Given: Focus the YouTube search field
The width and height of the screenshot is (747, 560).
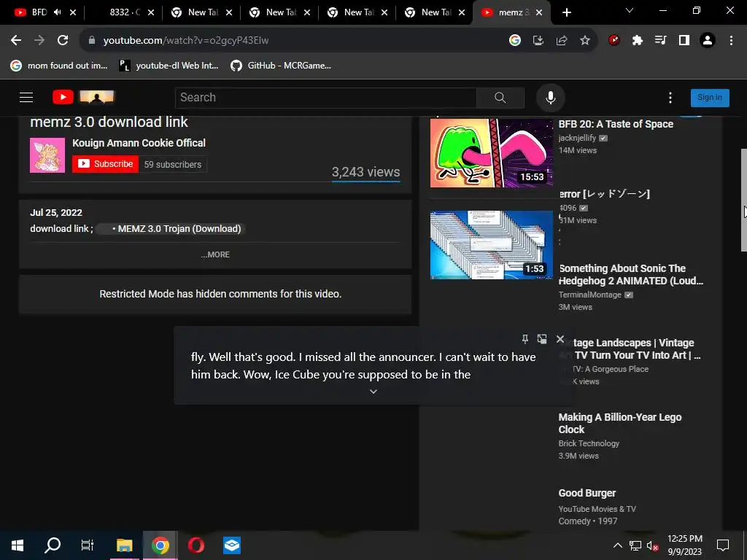Looking at the screenshot, I should [x=326, y=98].
